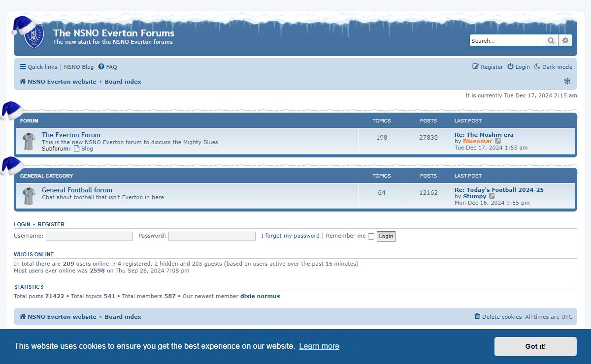Focus the Search text field
Viewport: 591px width, 364px height.
click(x=507, y=41)
